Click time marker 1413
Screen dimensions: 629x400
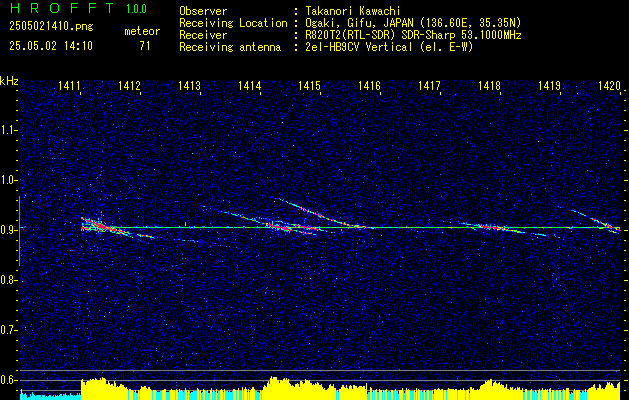coord(189,85)
